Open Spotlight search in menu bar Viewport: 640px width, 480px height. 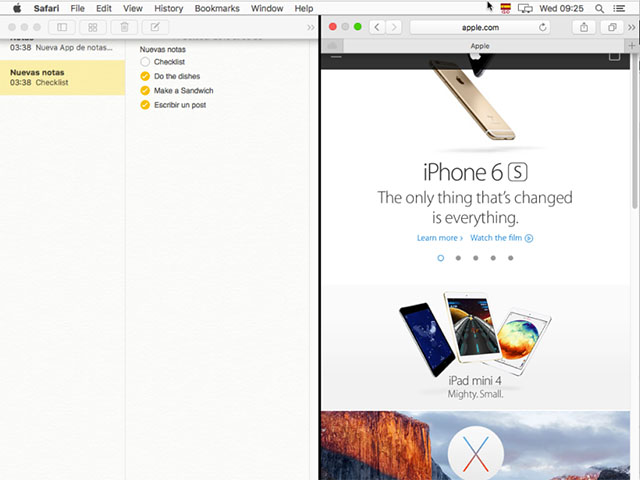pyautogui.click(x=599, y=8)
